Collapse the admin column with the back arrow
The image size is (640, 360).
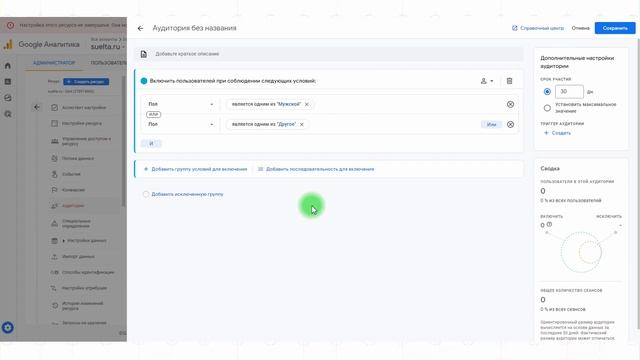coord(37,107)
